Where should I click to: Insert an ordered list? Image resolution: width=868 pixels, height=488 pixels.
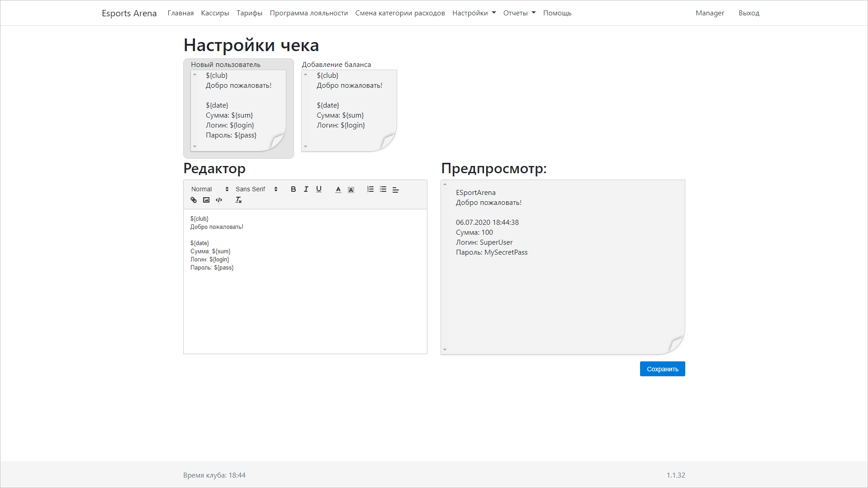[x=370, y=189]
